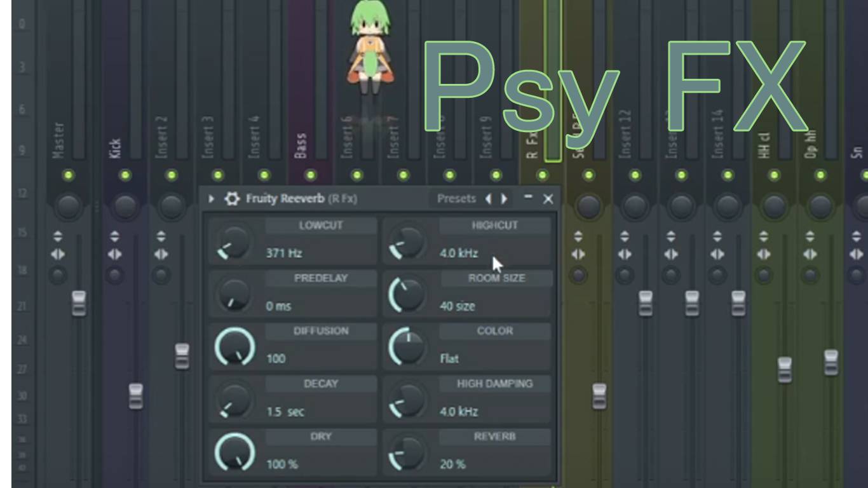Click the DIFFUSION knob
Screen dimensions: 868x488
(234, 347)
